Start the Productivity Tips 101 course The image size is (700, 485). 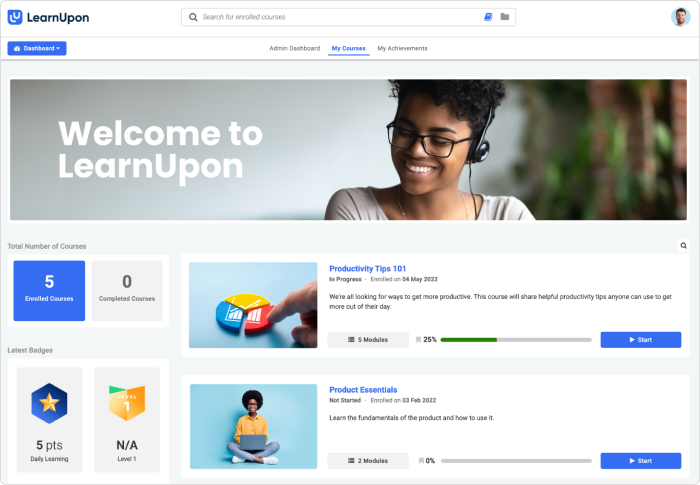click(640, 340)
